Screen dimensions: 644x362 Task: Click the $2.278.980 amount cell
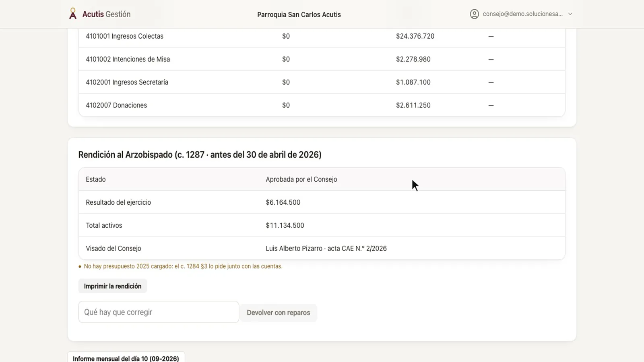413,59
